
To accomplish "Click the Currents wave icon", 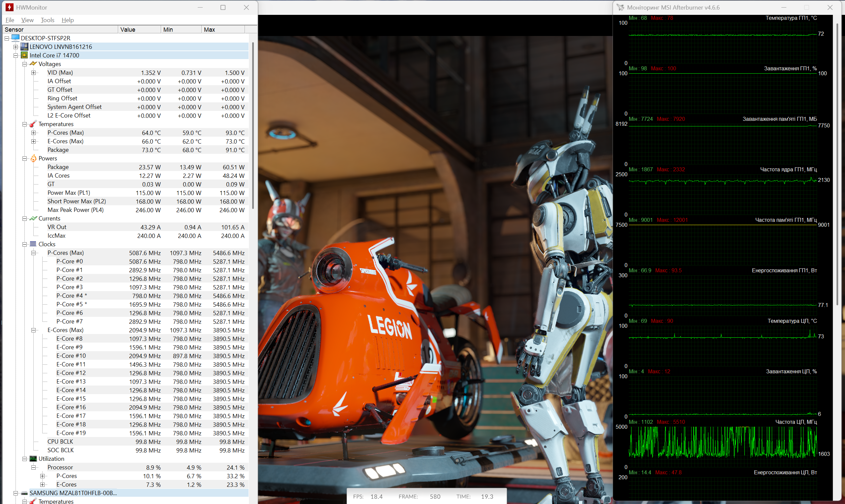I will pyautogui.click(x=33, y=218).
